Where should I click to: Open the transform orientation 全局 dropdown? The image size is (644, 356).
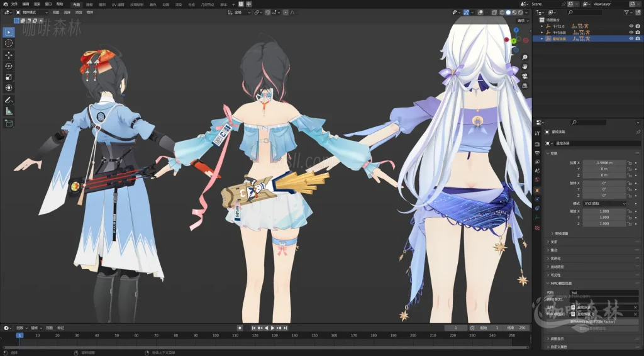(x=240, y=13)
